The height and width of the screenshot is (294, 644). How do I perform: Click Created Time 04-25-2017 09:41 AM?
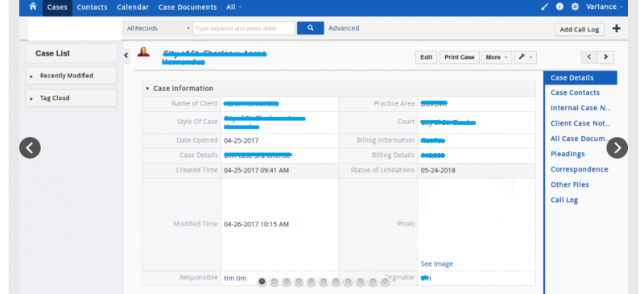[256, 170]
